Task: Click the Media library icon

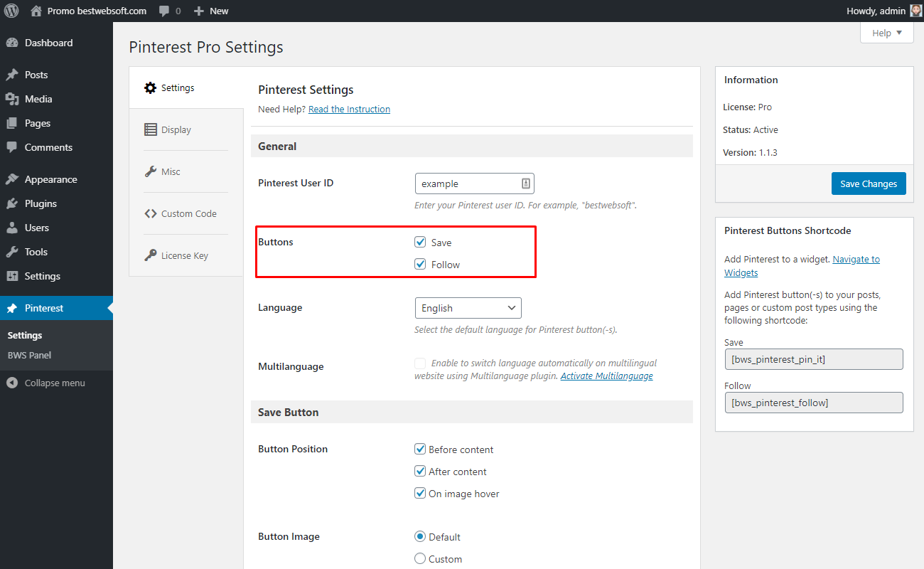Action: coord(12,99)
